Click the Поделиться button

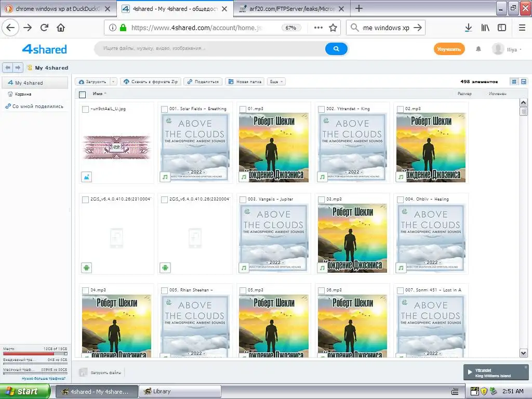pyautogui.click(x=203, y=82)
